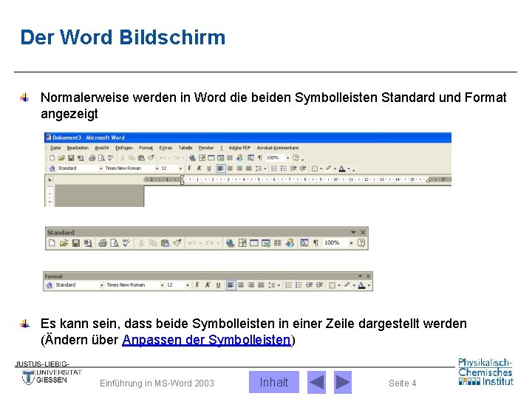
Task: Click Print icon in floating Standard toolbar
Action: 103,243
